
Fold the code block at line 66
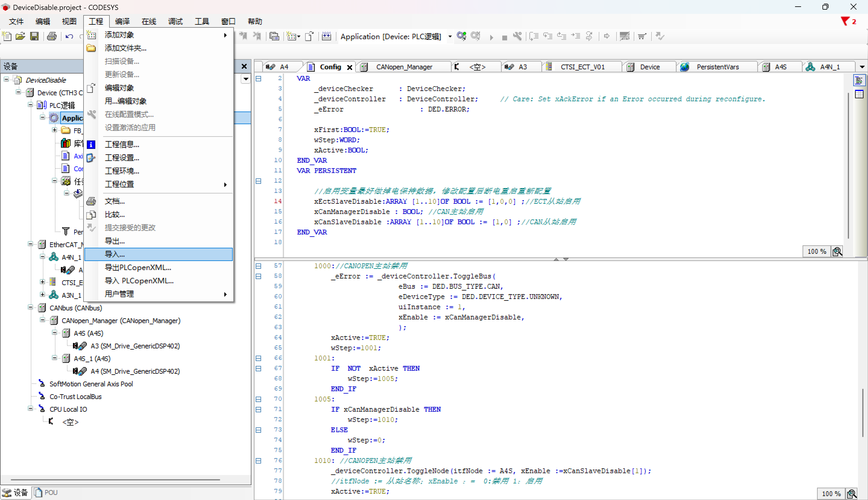[x=258, y=358]
